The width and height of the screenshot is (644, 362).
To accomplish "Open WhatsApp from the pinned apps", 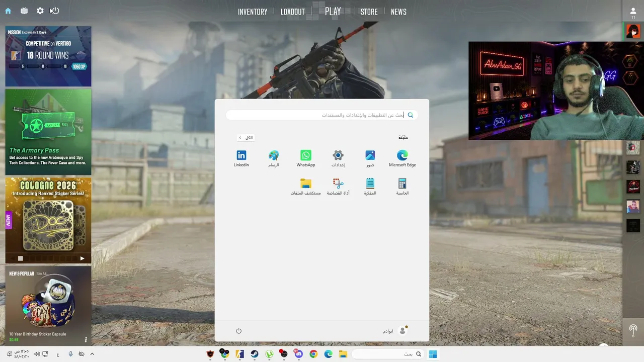I will pyautogui.click(x=306, y=158).
